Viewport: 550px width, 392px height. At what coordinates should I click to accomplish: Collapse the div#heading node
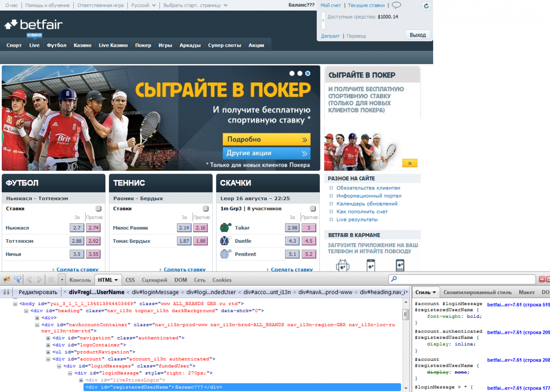point(26,310)
